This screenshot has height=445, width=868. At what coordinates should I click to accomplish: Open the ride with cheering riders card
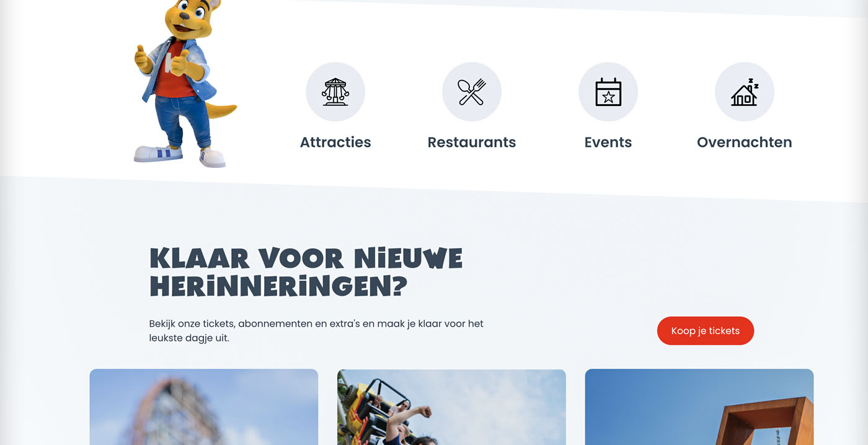point(451,407)
